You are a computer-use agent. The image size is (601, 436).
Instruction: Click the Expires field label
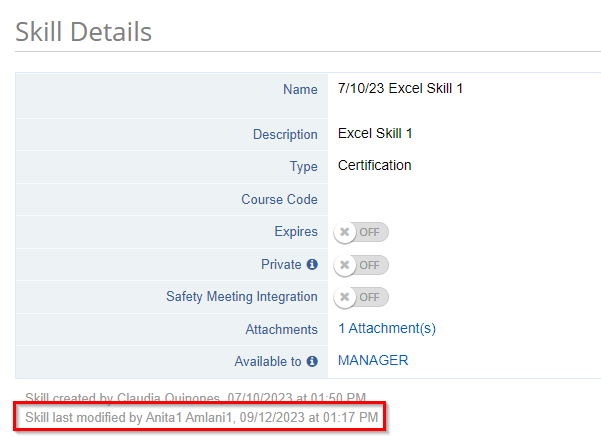pyautogui.click(x=295, y=232)
